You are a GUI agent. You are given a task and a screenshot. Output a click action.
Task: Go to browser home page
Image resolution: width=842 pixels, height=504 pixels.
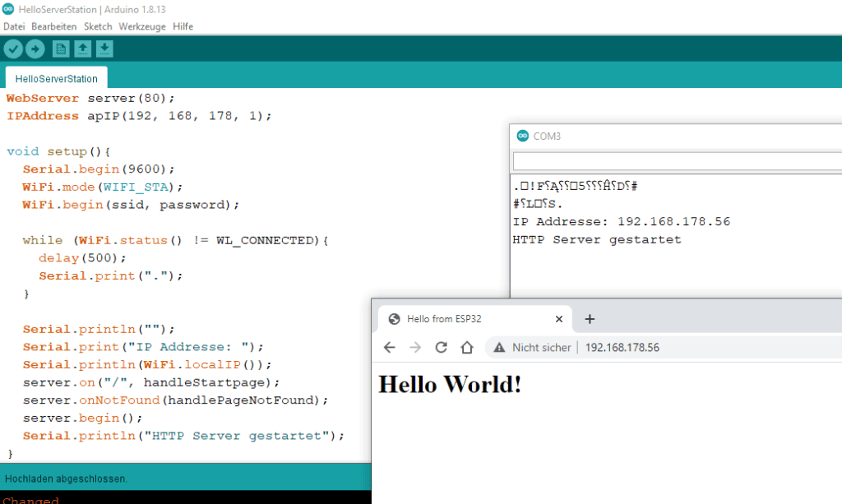click(467, 348)
